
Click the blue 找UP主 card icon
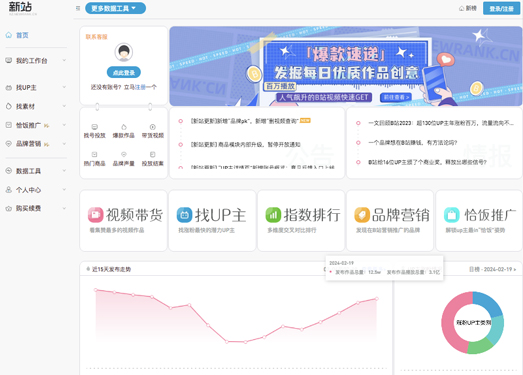pyautogui.click(x=184, y=215)
